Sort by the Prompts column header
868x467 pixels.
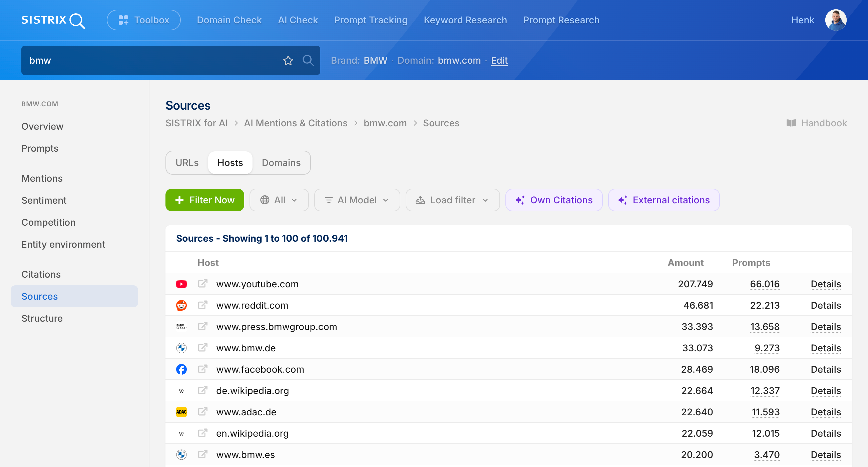(751, 263)
